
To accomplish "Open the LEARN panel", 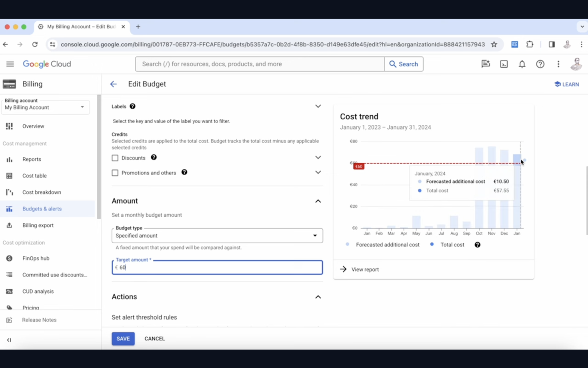I will (x=566, y=84).
